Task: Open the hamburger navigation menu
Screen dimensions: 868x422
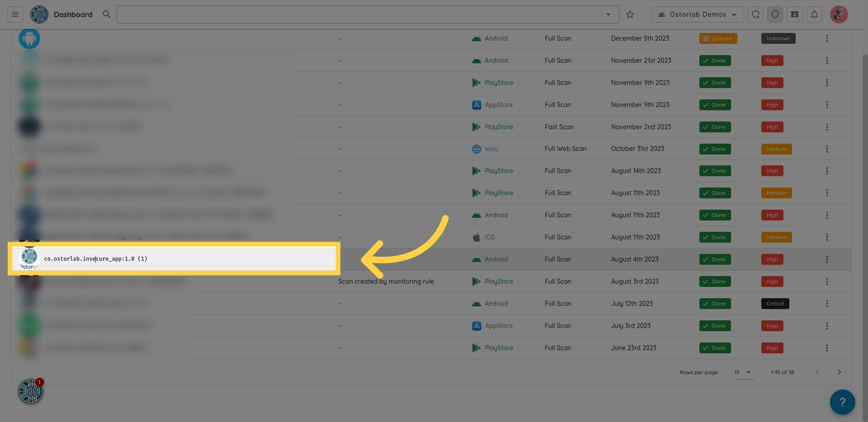Action: (15, 14)
